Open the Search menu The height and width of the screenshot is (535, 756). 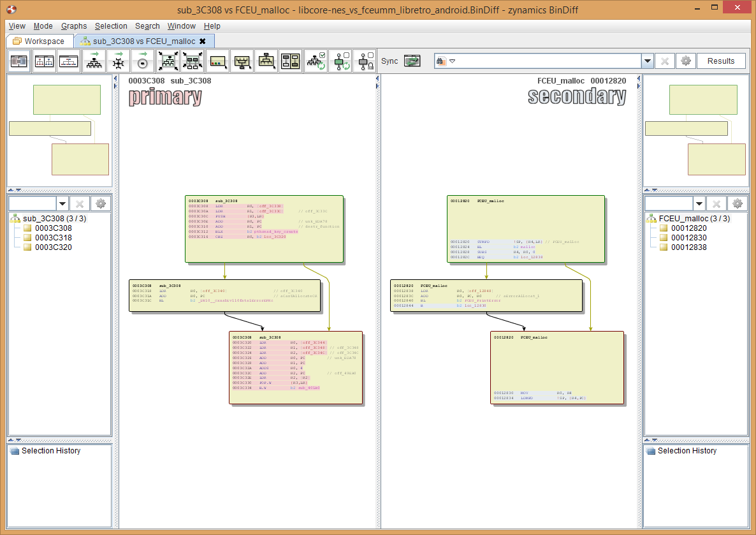(x=147, y=26)
